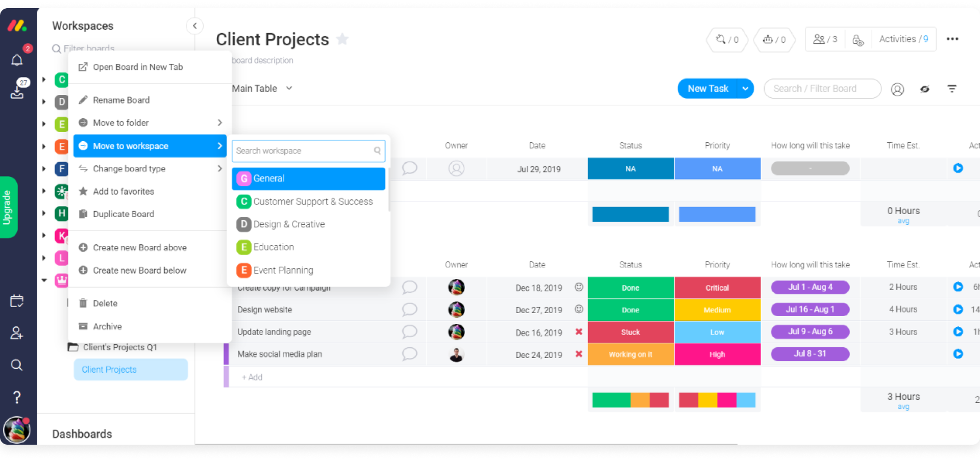Open the conversation bubble for Update landing page
The height and width of the screenshot is (461, 980).
click(x=409, y=332)
